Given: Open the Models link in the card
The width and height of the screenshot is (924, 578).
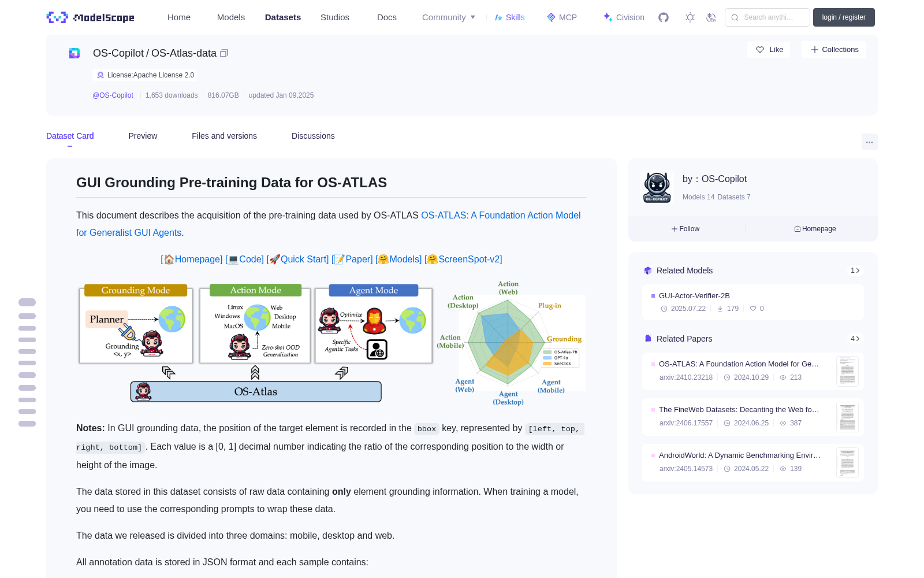Looking at the screenshot, I should tap(400, 259).
